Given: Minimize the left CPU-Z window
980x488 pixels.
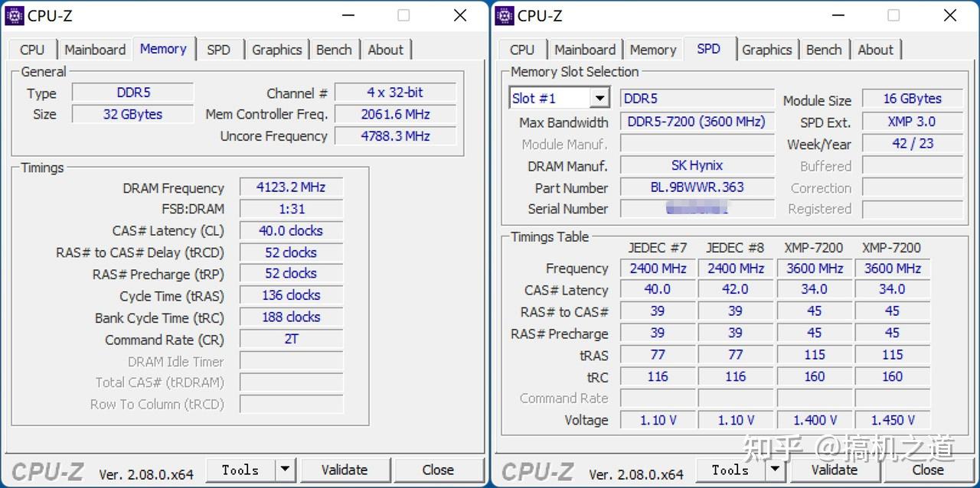Looking at the screenshot, I should click(348, 15).
